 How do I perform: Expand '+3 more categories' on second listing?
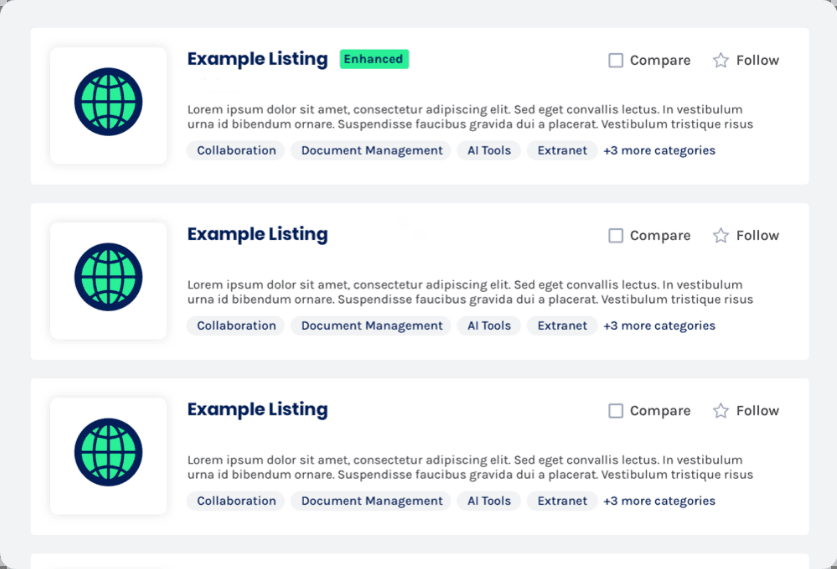point(659,326)
